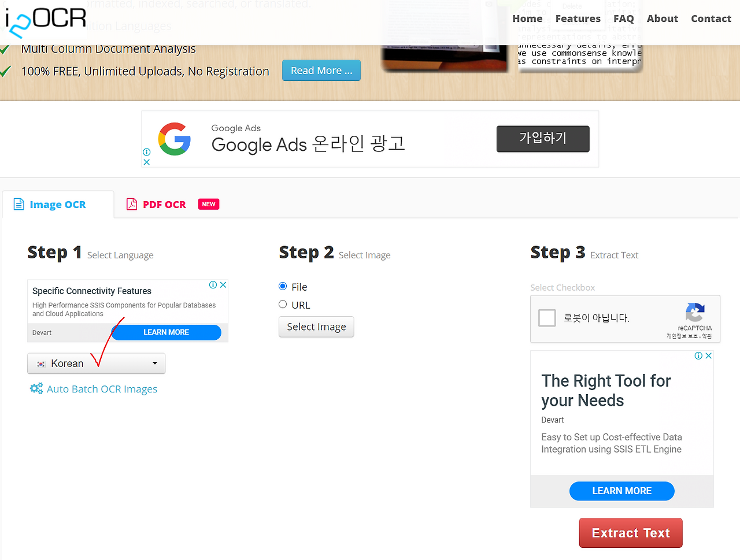Click the Select Image button
This screenshot has height=560, width=740.
click(x=316, y=327)
